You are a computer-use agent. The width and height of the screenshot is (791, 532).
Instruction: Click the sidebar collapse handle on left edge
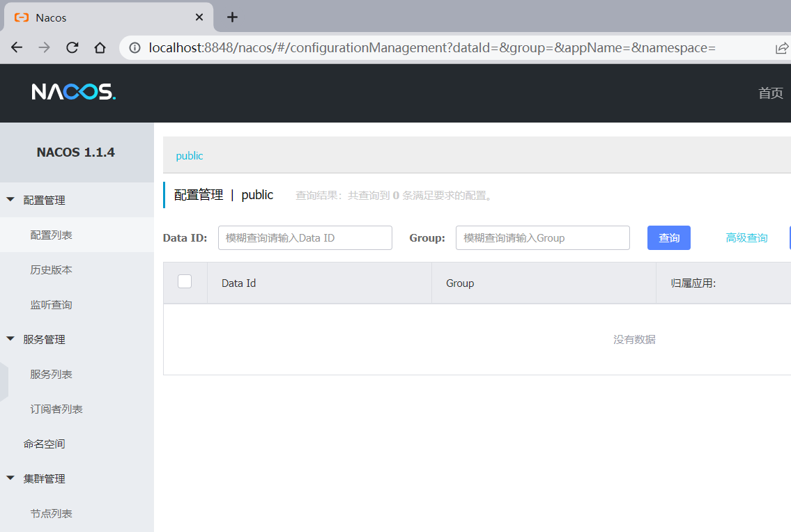coord(4,382)
